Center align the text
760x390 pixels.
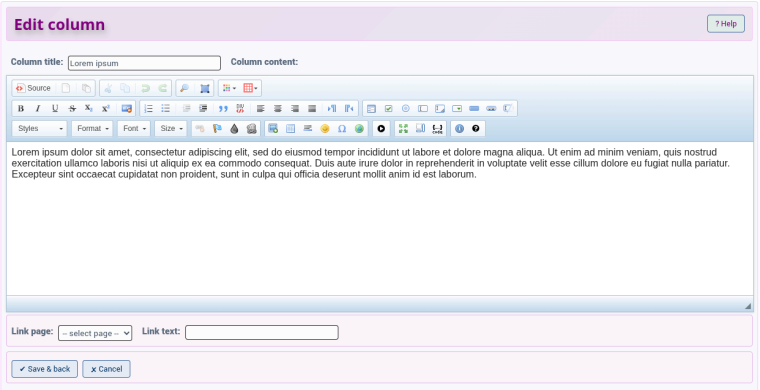pos(278,109)
